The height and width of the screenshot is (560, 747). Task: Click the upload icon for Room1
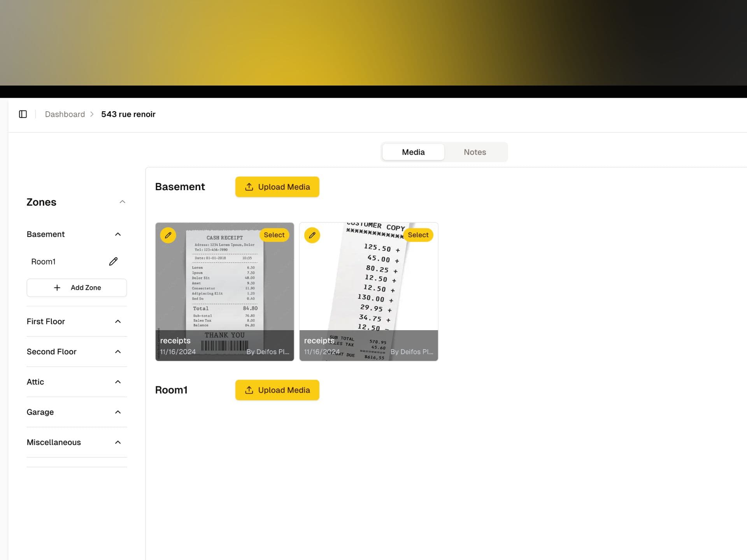pyautogui.click(x=249, y=389)
